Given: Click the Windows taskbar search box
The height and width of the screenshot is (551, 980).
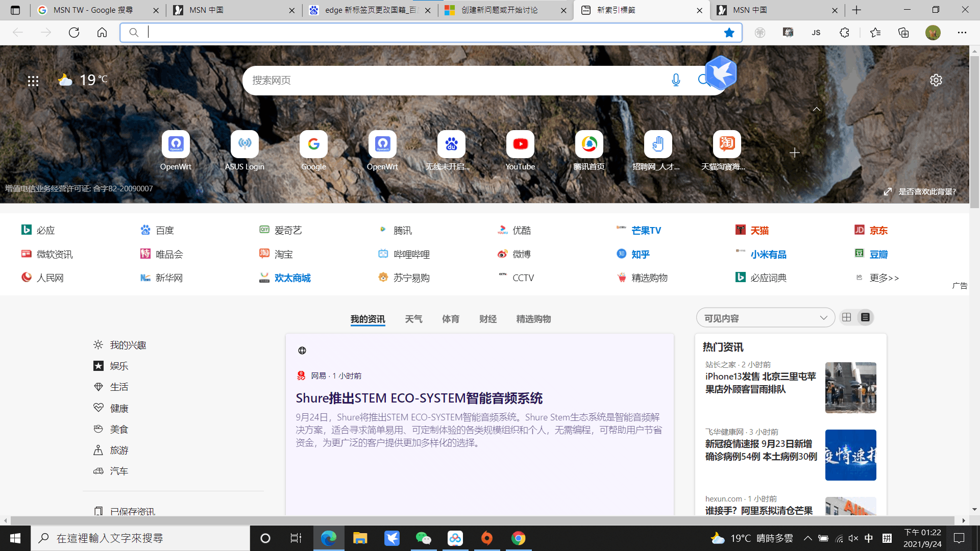Looking at the screenshot, I should [x=140, y=538].
